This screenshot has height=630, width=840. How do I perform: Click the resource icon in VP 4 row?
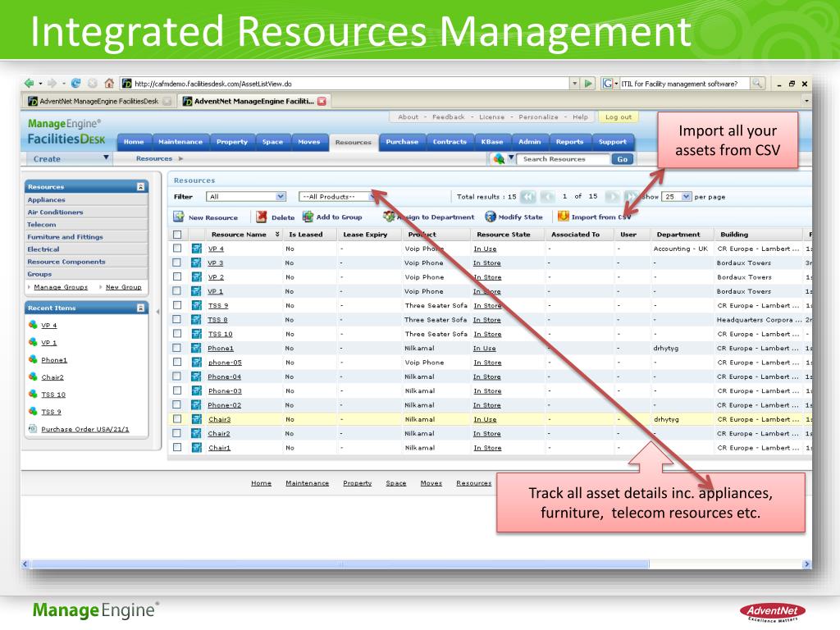[x=197, y=249]
